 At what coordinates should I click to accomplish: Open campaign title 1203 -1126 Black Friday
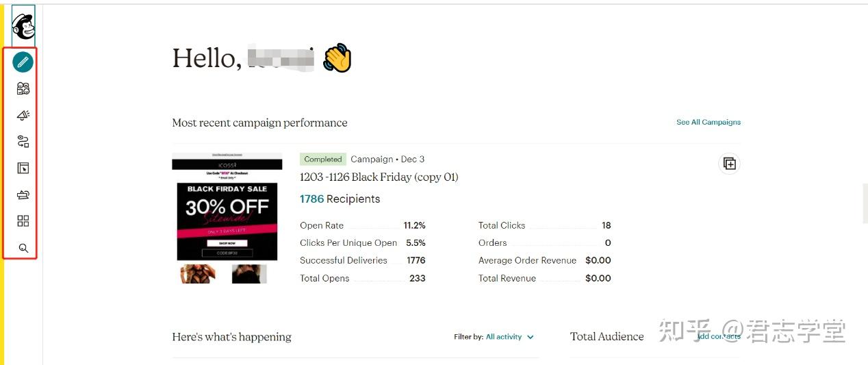coord(379,177)
